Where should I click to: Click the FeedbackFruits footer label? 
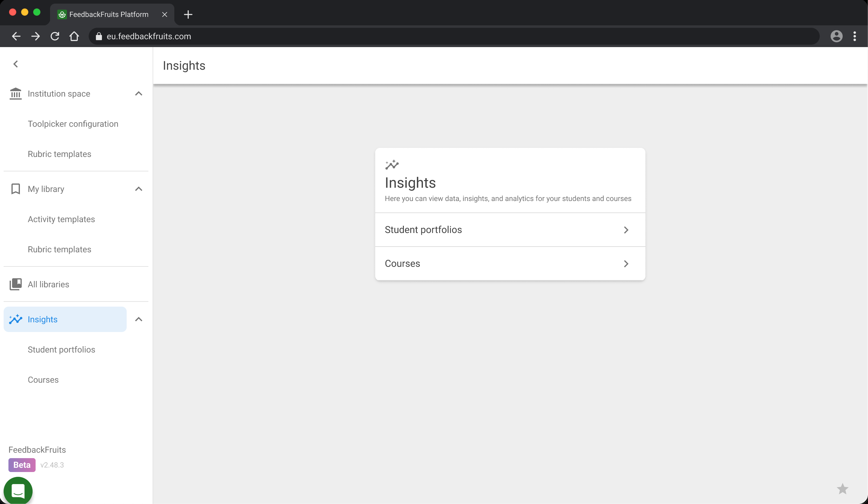[x=37, y=450]
